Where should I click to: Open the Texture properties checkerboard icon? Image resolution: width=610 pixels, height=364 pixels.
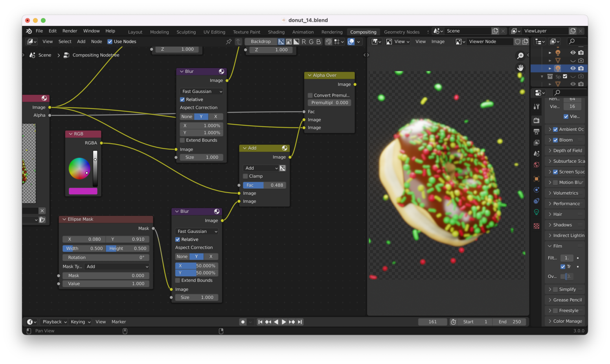tap(537, 226)
